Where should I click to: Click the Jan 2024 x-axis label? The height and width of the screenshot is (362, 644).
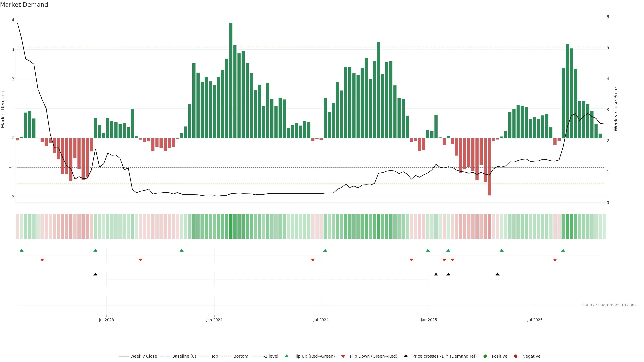click(214, 320)
